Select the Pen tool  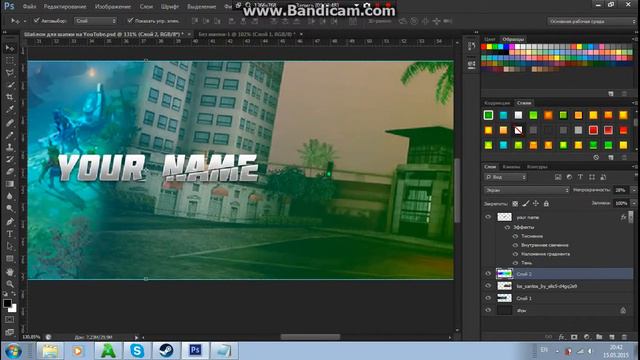click(10, 222)
